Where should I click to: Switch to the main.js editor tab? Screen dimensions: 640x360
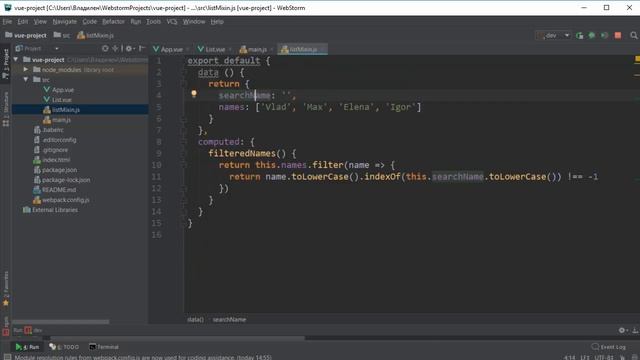257,49
